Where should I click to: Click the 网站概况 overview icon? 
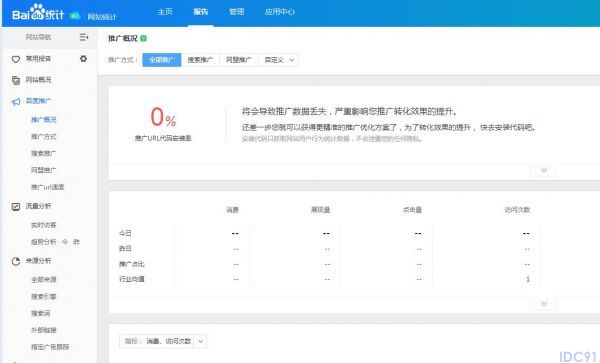coord(16,80)
